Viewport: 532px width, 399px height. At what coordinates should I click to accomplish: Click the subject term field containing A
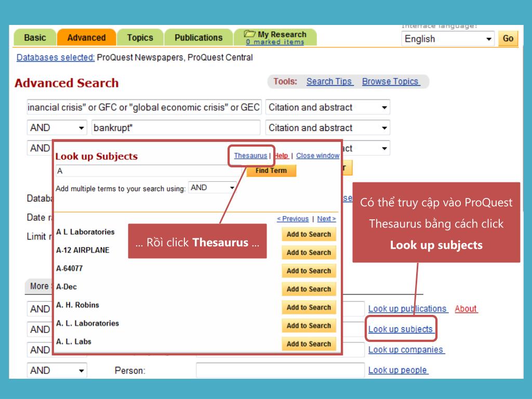pos(149,170)
